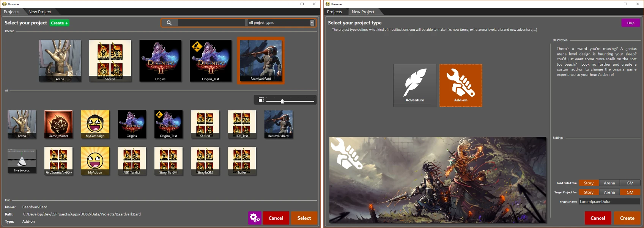Click Cancel in the left Browser window
644x228 pixels.
tap(276, 218)
